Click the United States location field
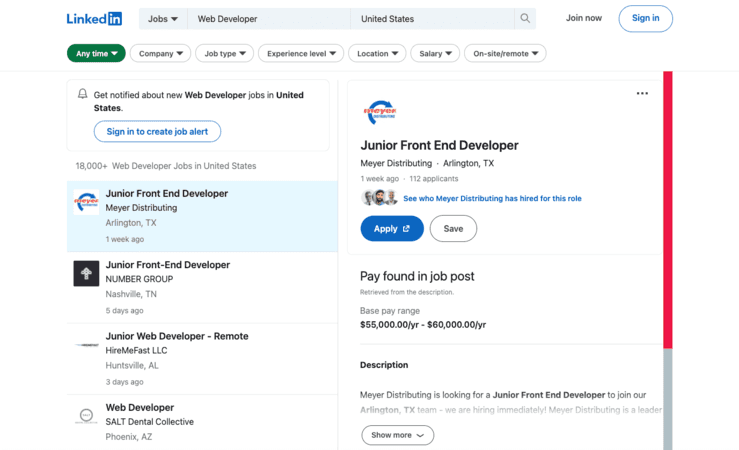739x450 pixels. 432,19
